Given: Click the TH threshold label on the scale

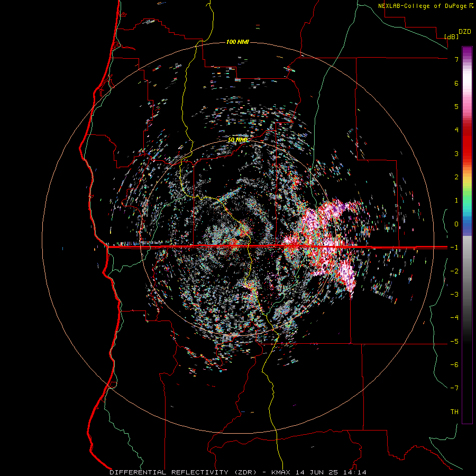Looking at the screenshot, I should (x=454, y=412).
